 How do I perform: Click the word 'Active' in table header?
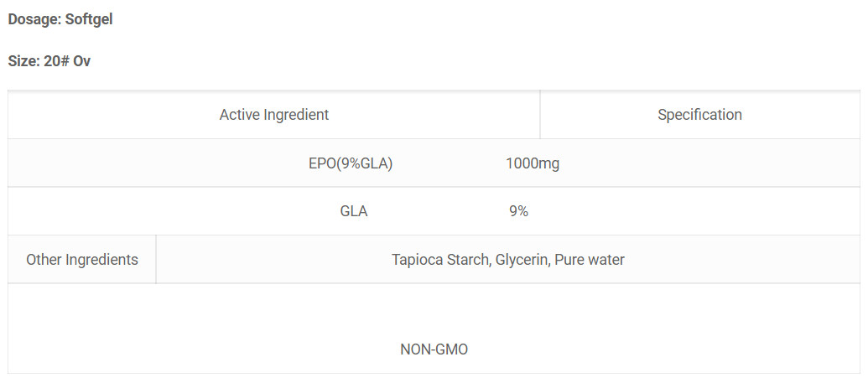240,115
